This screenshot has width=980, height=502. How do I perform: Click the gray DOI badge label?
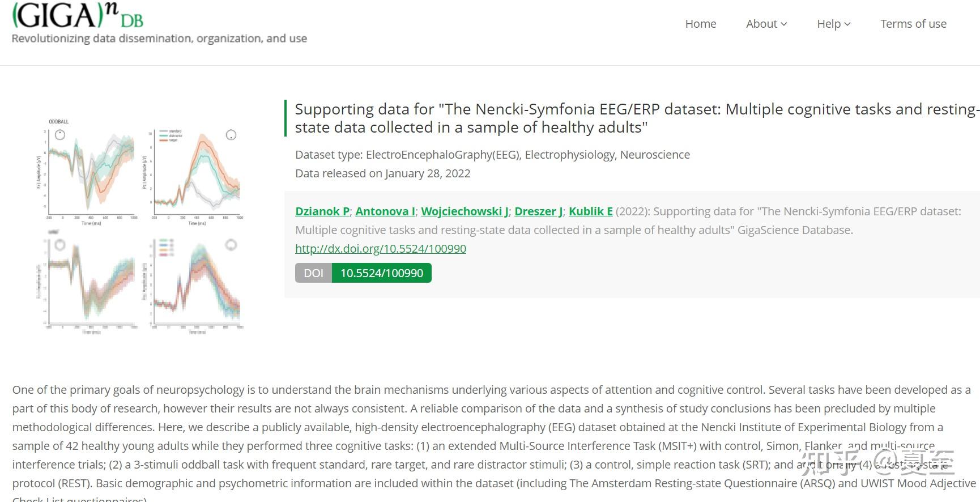(313, 273)
